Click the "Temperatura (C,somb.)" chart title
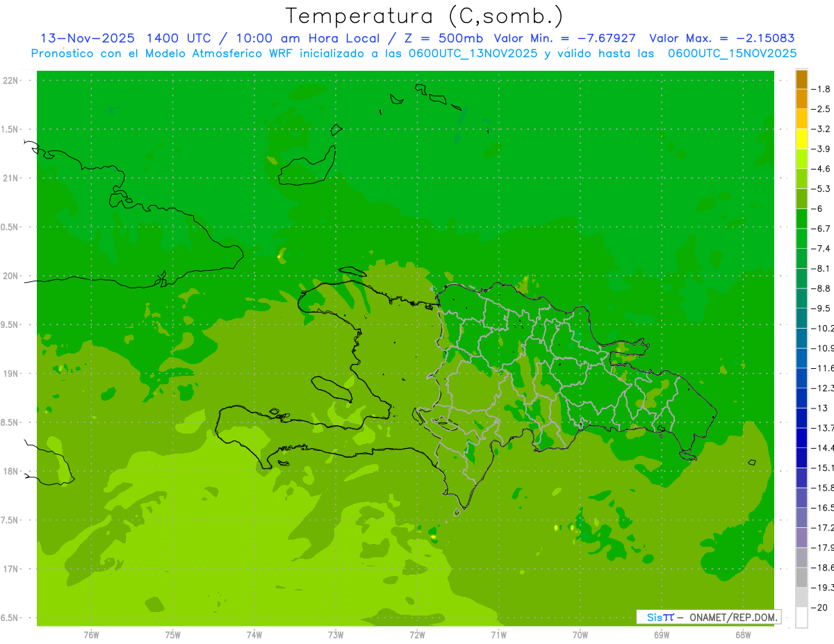 [x=424, y=16]
